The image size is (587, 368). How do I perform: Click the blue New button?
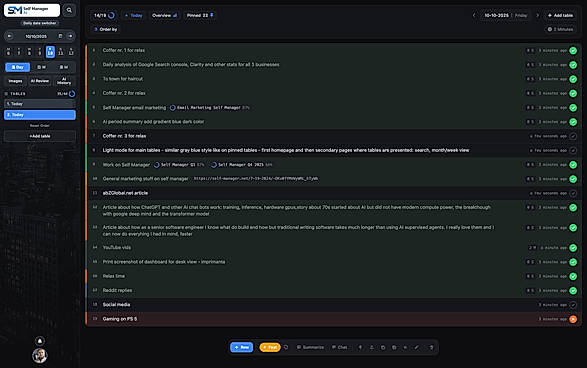click(241, 347)
